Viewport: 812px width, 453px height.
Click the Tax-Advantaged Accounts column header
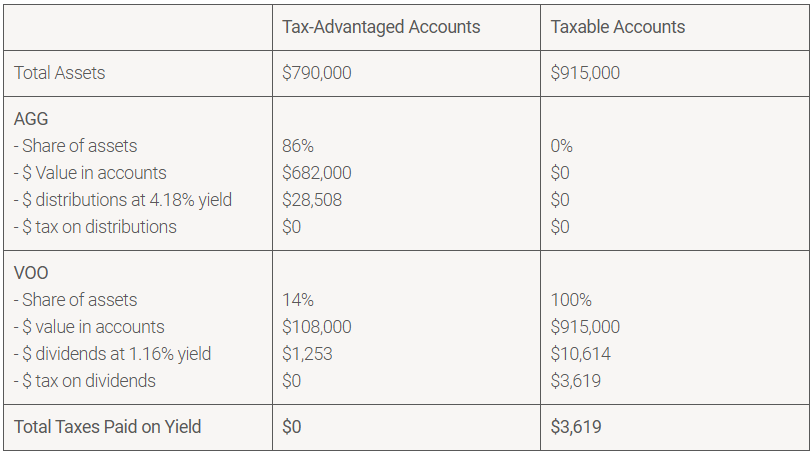(x=381, y=27)
